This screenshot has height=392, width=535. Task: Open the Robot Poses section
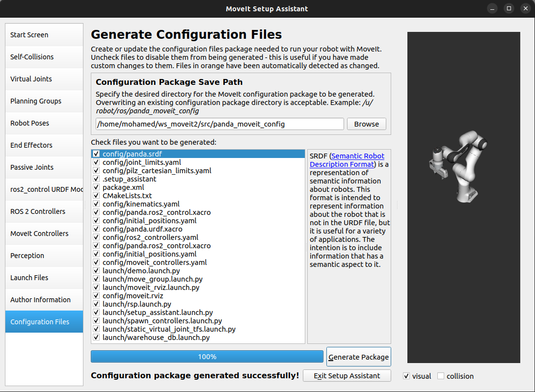click(x=44, y=123)
